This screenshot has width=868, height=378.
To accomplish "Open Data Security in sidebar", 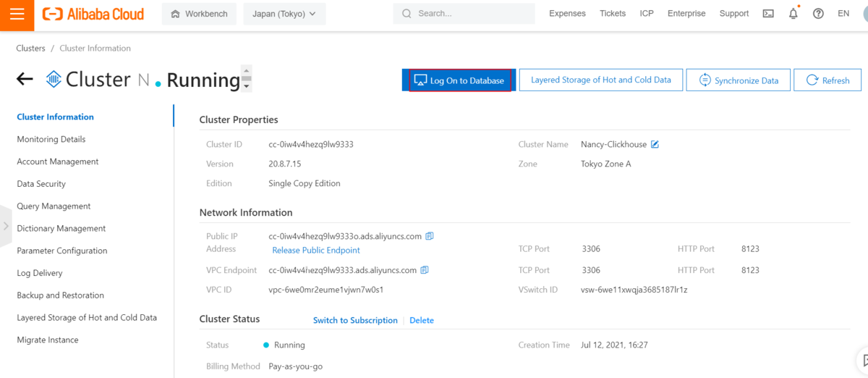I will [x=41, y=184].
